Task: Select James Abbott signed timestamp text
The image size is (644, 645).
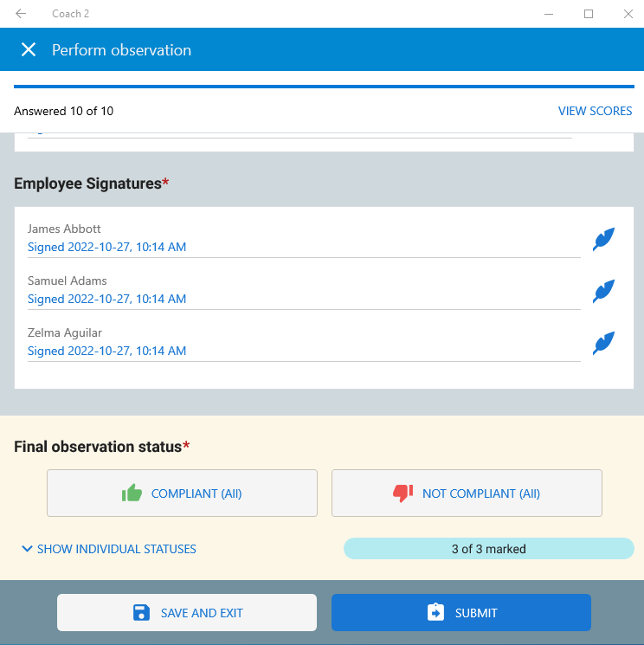Action: [107, 247]
